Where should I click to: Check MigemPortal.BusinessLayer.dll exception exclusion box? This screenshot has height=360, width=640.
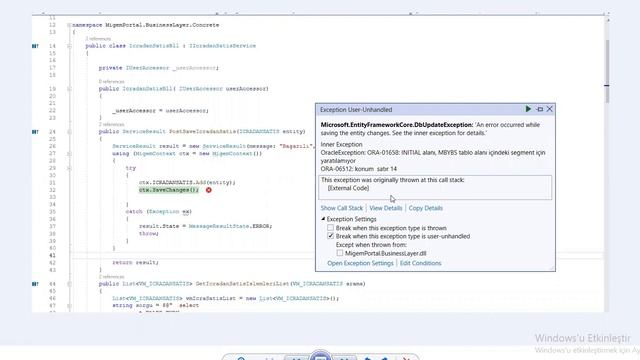pyautogui.click(x=340, y=253)
